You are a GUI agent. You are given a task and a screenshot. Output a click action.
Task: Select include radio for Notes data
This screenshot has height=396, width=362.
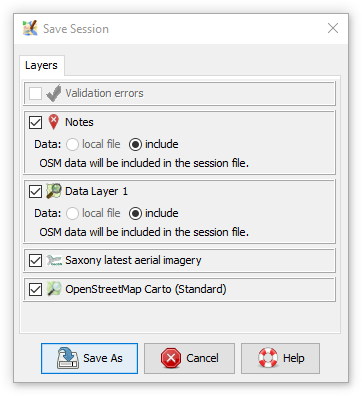click(x=135, y=144)
